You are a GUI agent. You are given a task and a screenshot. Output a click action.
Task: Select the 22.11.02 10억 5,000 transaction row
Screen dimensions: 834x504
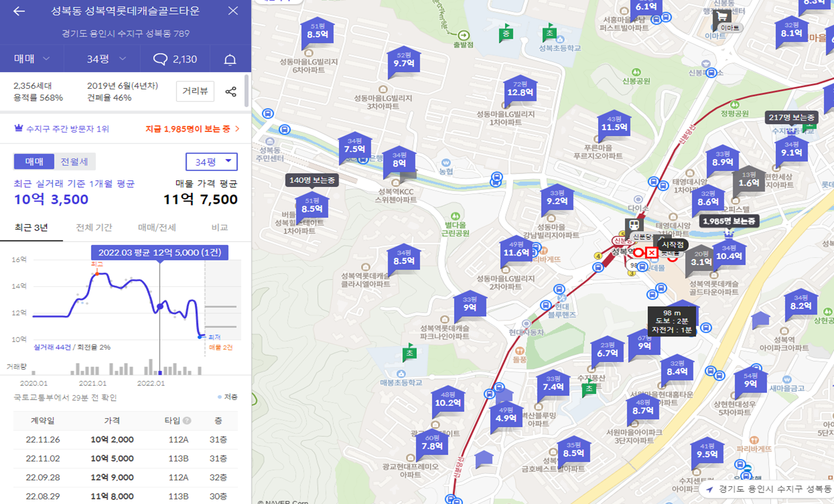pos(126,458)
